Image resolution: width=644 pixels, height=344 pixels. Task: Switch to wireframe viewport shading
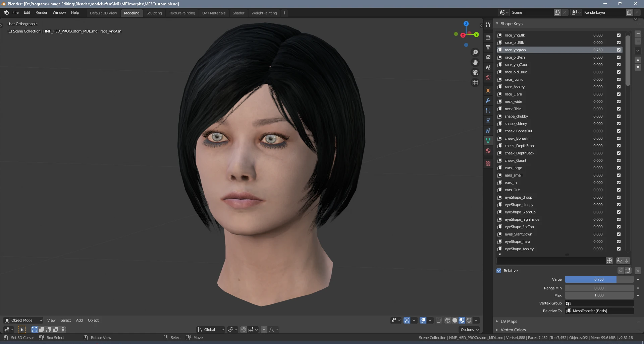(x=448, y=320)
